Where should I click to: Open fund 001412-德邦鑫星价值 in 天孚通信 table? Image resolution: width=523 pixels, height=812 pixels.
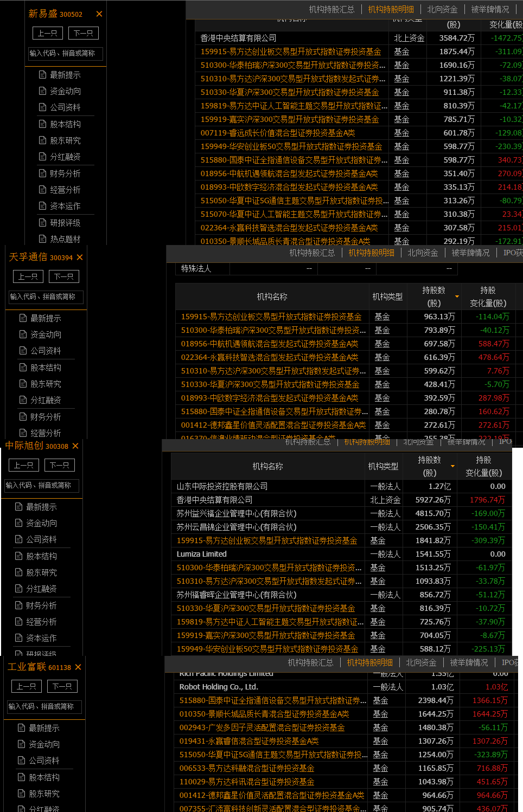(x=273, y=425)
